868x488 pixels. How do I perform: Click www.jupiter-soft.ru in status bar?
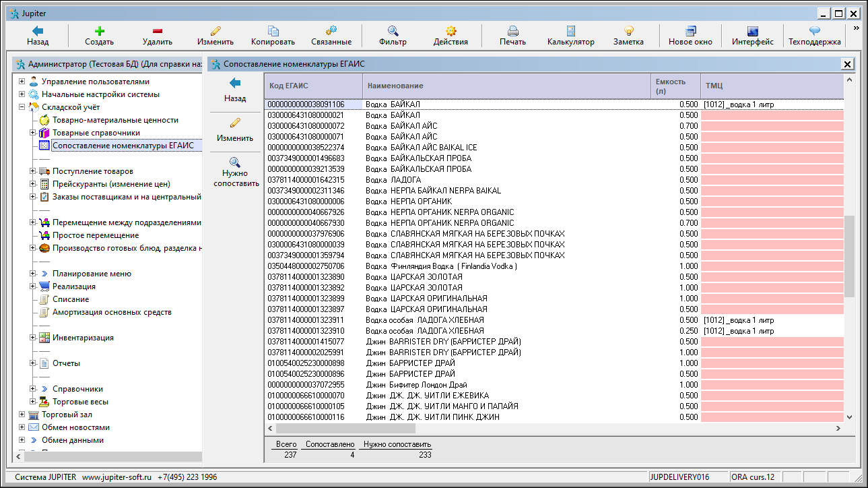click(x=116, y=477)
